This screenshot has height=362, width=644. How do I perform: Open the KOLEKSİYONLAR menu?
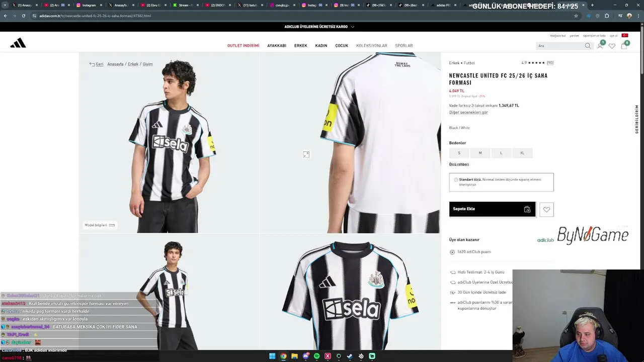372,46
